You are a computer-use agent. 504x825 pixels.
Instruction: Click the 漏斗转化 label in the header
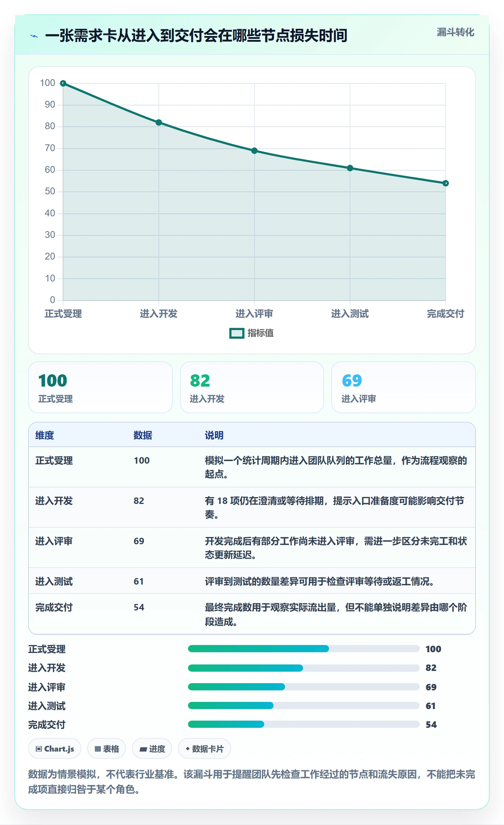(x=455, y=32)
